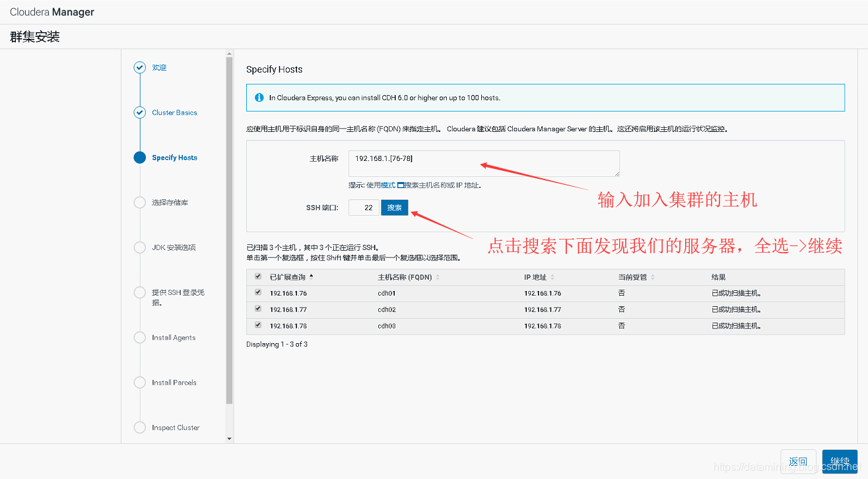Viewport: 868px width, 479px height.
Task: Click the Cluster Basics step checkmark circle
Action: [x=139, y=112]
